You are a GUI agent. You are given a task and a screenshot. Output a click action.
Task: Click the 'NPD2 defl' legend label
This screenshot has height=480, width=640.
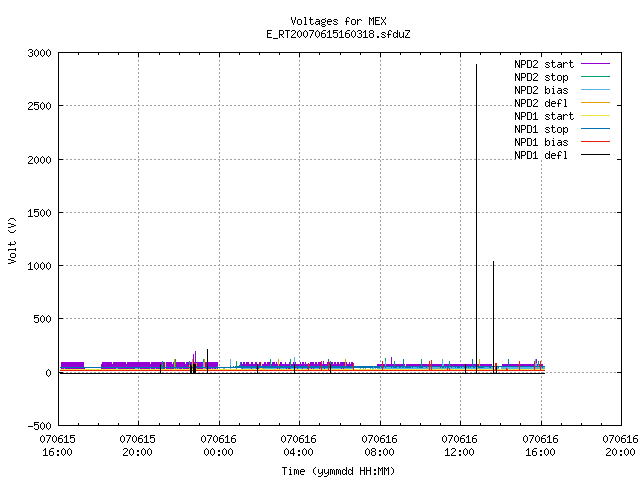(541, 103)
